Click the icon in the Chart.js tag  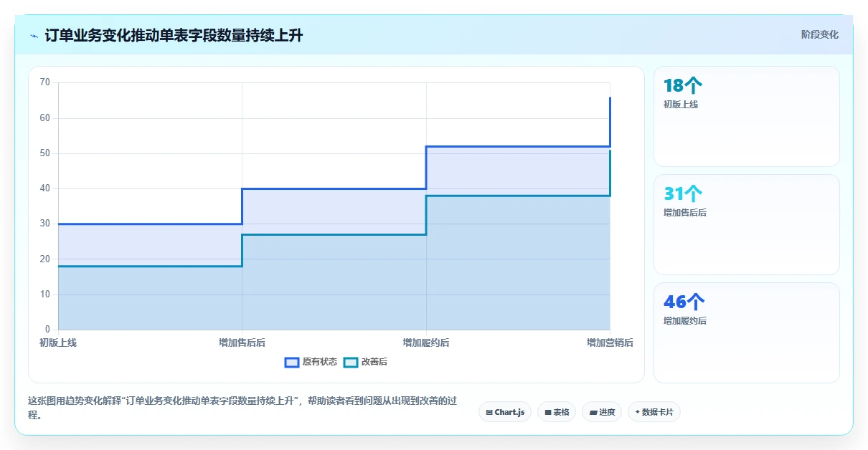489,412
